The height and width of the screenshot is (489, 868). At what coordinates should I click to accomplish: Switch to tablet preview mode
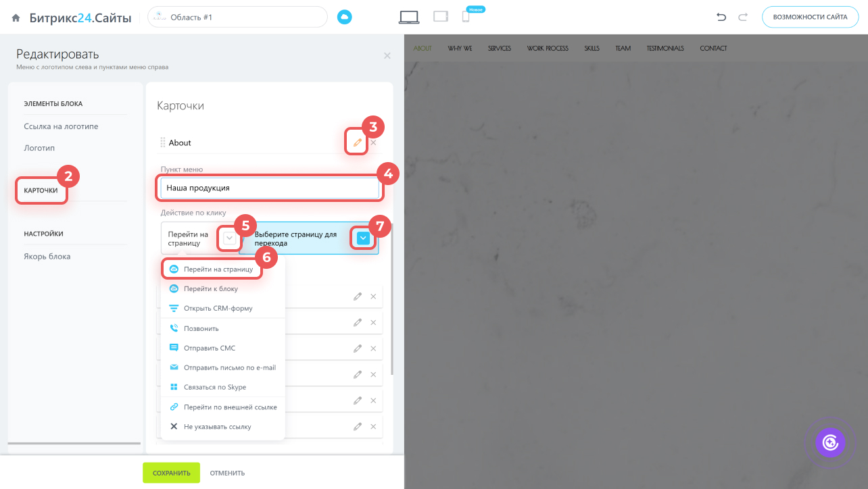tap(441, 17)
